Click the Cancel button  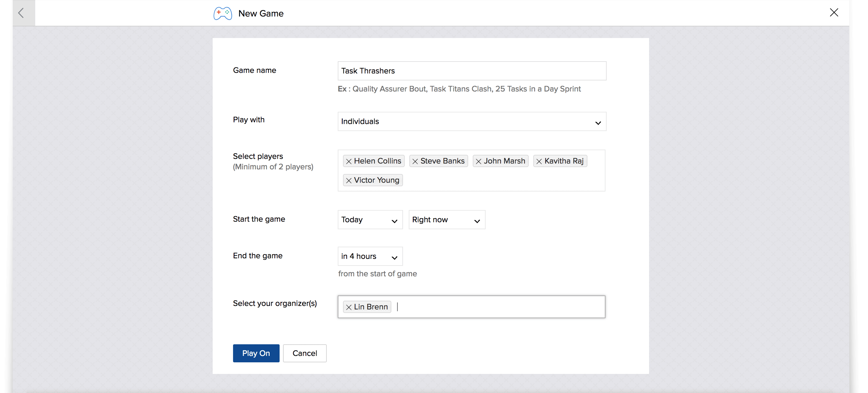coord(304,353)
